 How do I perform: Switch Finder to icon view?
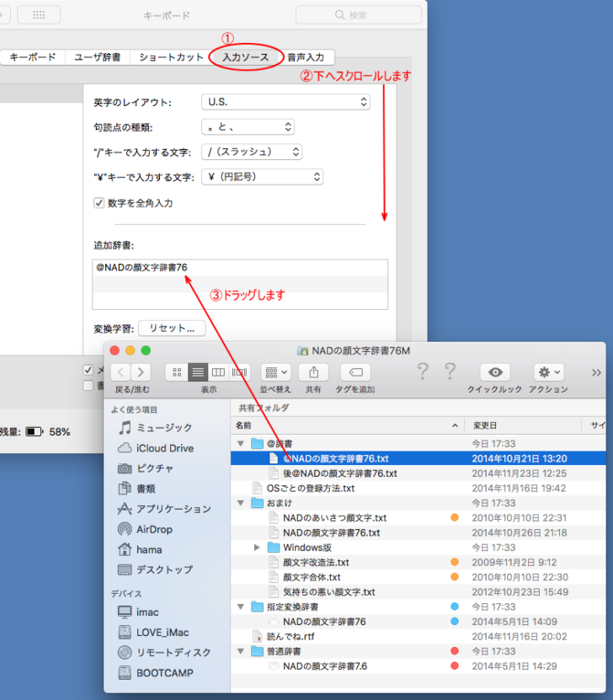click(x=177, y=372)
